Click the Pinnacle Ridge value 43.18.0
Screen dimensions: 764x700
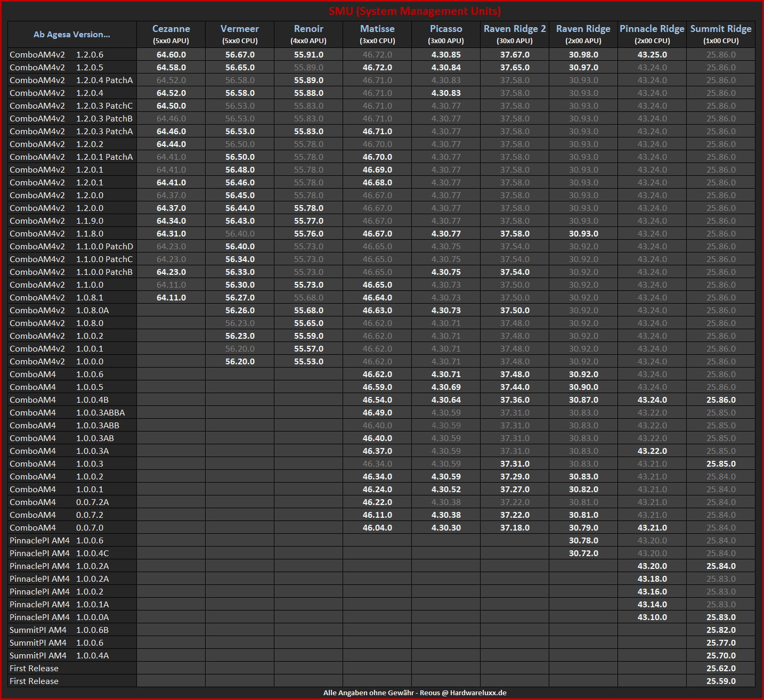652,579
